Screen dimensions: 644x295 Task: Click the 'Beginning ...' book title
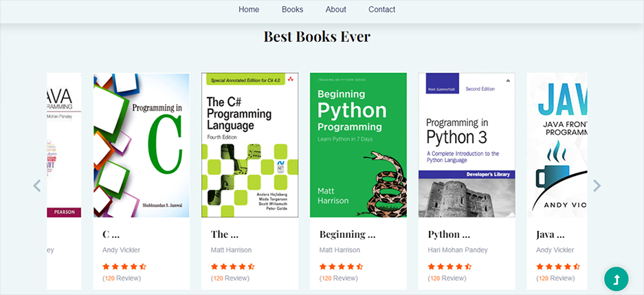347,234
